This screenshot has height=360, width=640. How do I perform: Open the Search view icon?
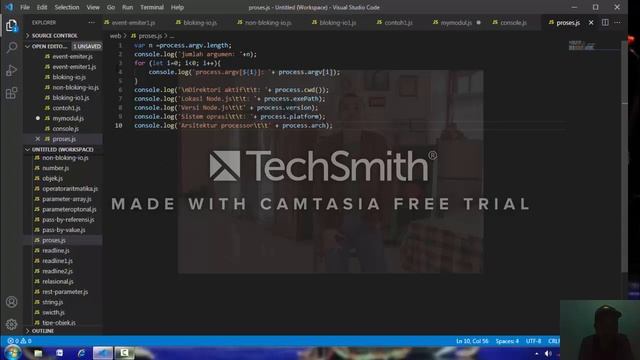pyautogui.click(x=11, y=47)
